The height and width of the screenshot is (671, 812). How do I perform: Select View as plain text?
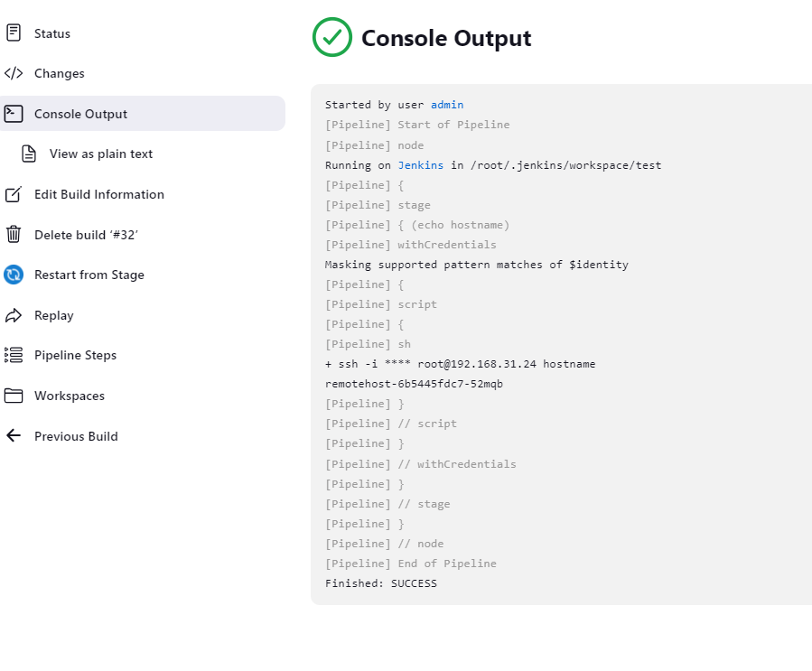101,154
